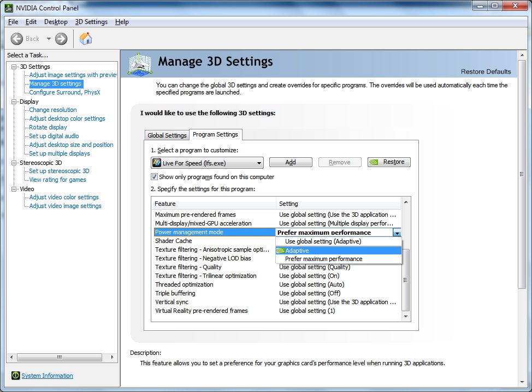Open Change resolution task
This screenshot has height=392, width=532.
coord(53,110)
